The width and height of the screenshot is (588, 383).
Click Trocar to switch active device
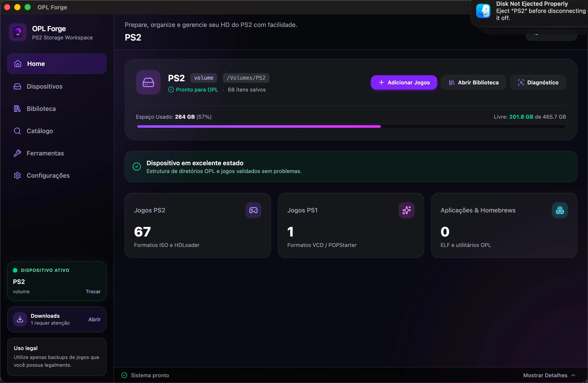pyautogui.click(x=93, y=292)
